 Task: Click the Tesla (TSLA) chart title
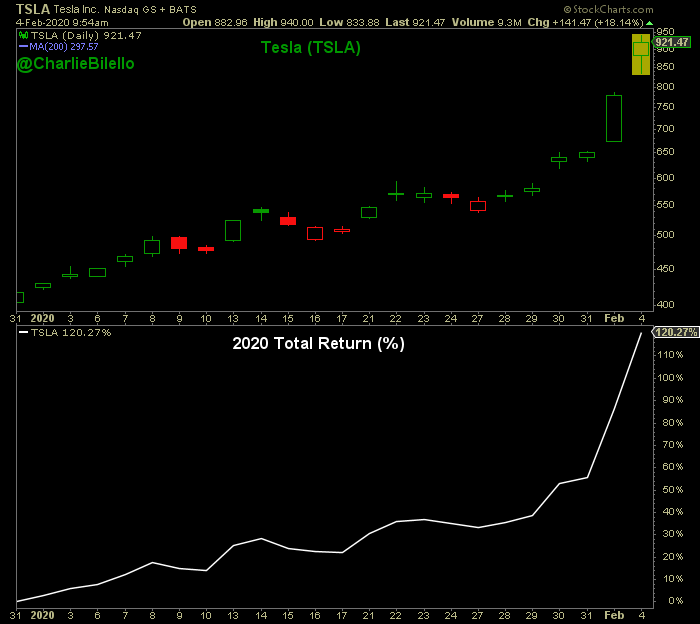[310, 47]
